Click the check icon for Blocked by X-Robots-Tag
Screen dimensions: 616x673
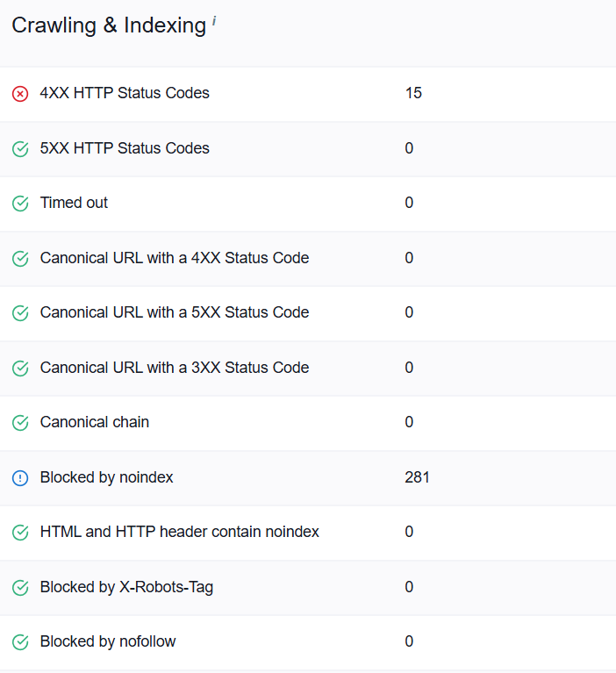[x=20, y=587]
